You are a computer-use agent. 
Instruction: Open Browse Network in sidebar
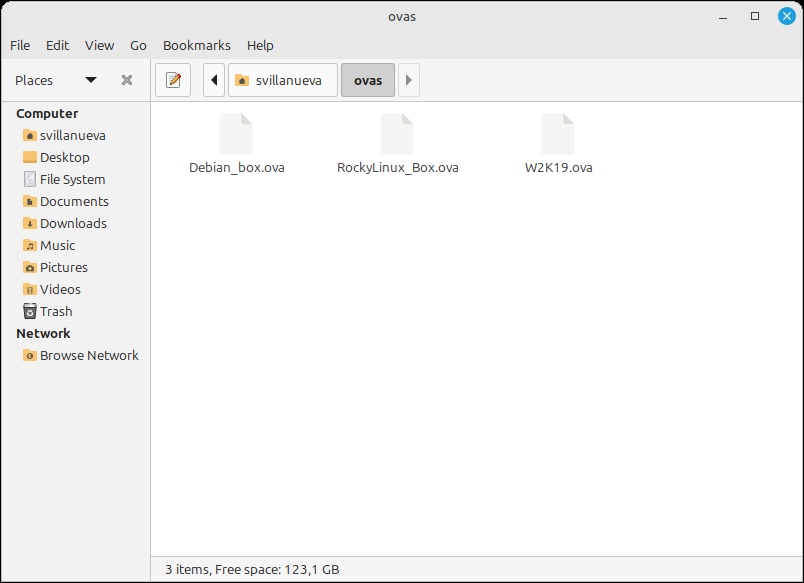pos(81,356)
